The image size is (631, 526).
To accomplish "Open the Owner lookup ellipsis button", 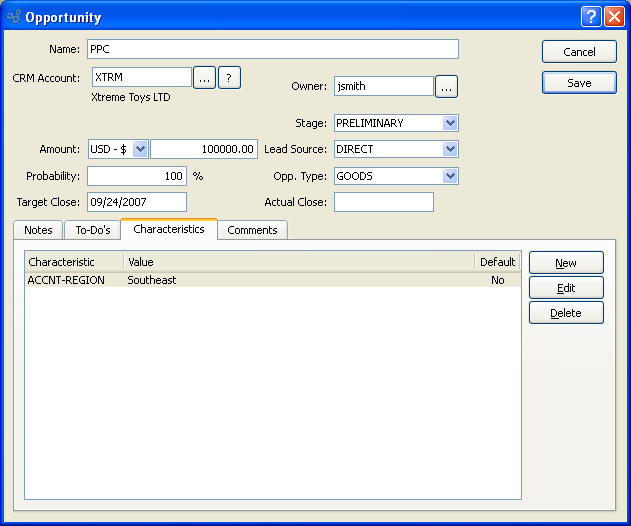I will coord(446,87).
